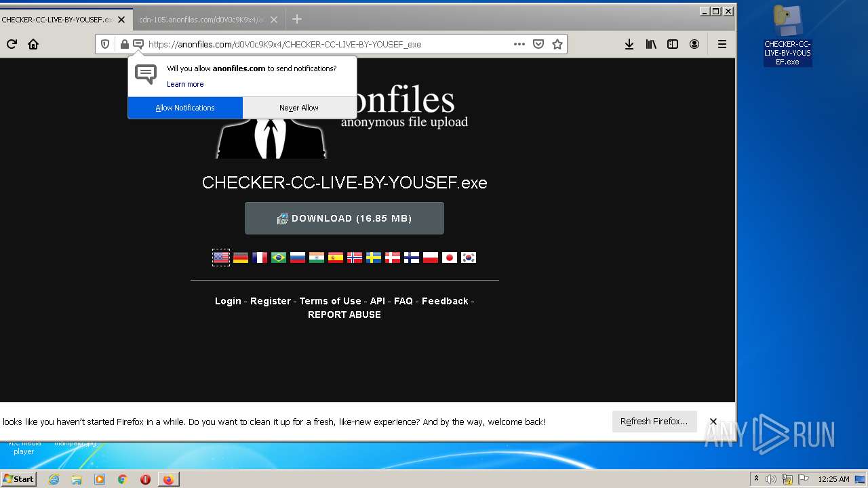This screenshot has width=868, height=488.
Task: Show hidden system tray icons
Action: point(756,479)
